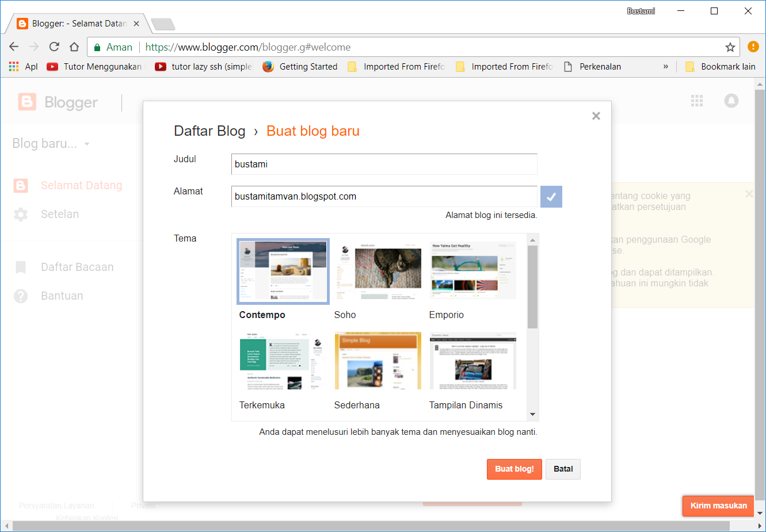Click the Alamat address input field

384,196
